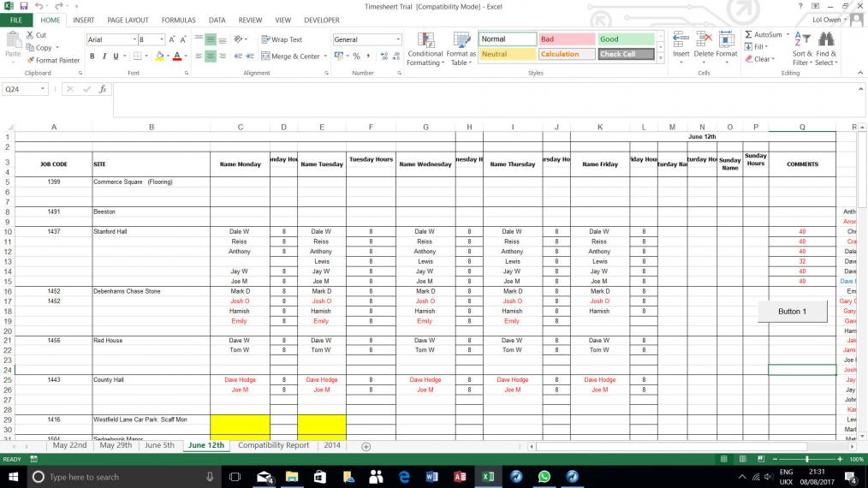
Task: Toggle Bold formatting
Action: tap(92, 56)
